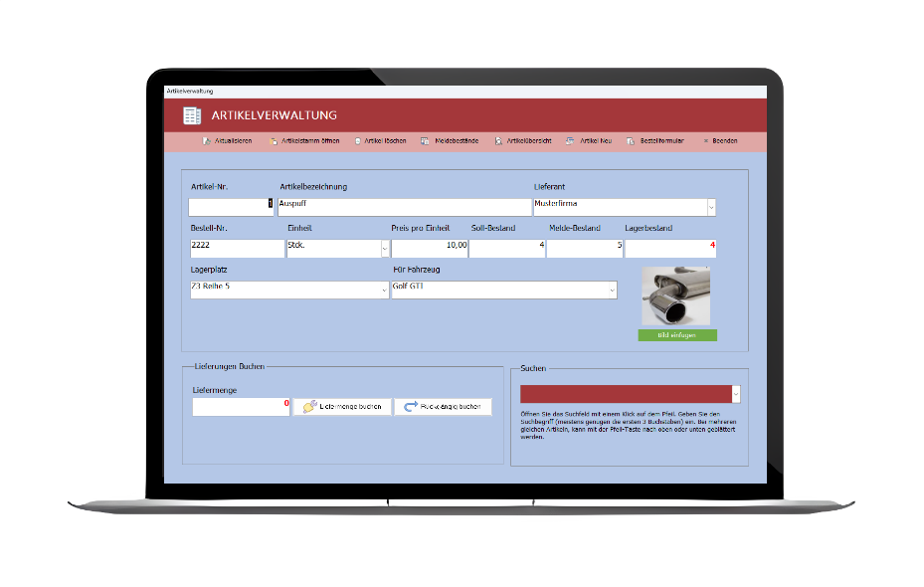Create a new article with Artikel Neu
The height and width of the screenshot is (587, 924).
[571, 141]
